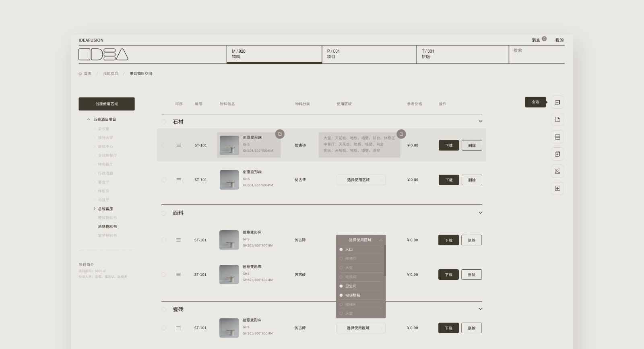The height and width of the screenshot is (349, 644).
Task: Click the 创建使用区域 button
Action: tap(107, 104)
